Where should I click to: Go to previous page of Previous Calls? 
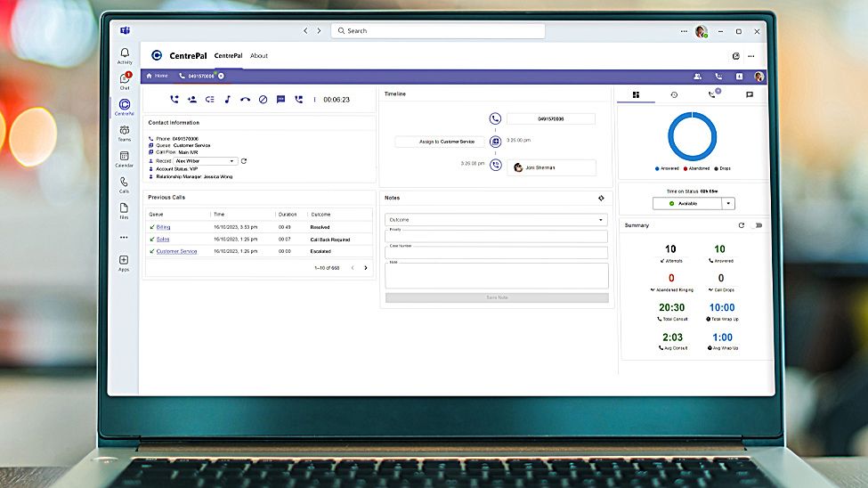353,268
